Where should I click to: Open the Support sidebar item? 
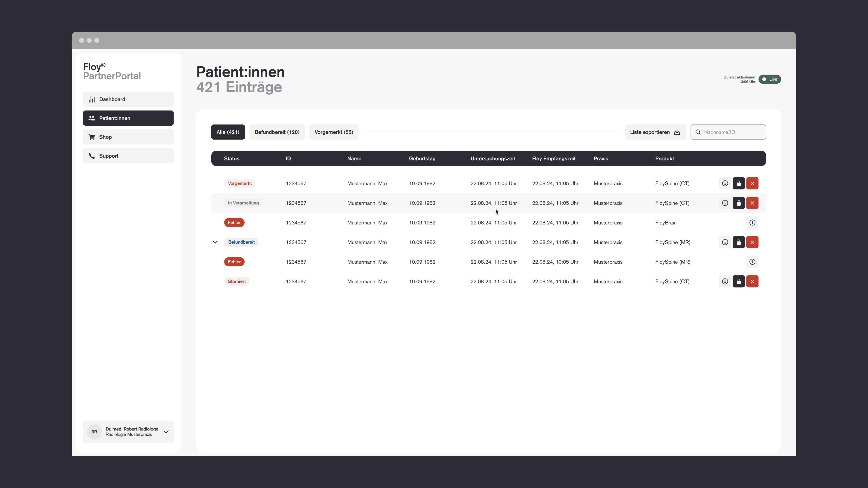click(128, 156)
